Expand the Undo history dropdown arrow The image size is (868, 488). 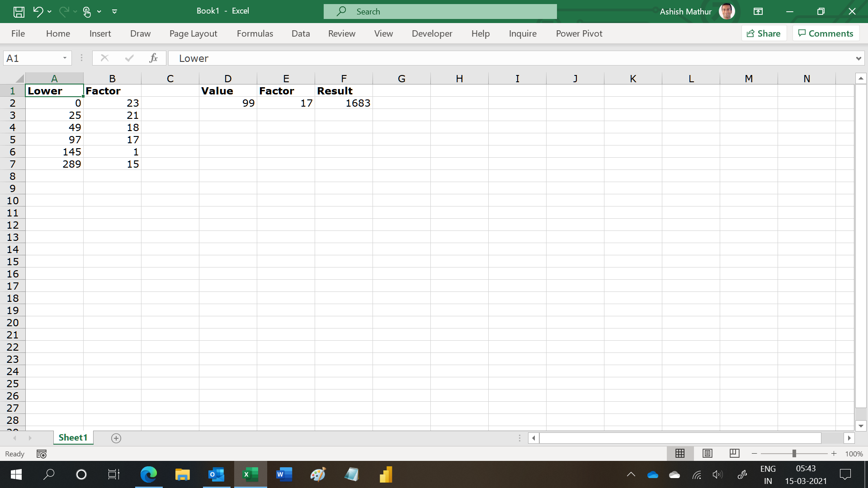(49, 12)
